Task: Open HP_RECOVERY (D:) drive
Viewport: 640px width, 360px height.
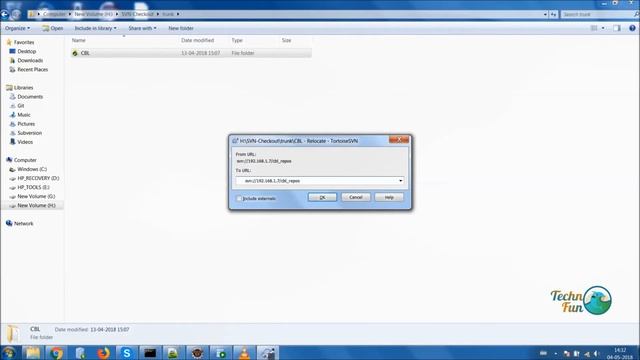Action: (x=38, y=178)
